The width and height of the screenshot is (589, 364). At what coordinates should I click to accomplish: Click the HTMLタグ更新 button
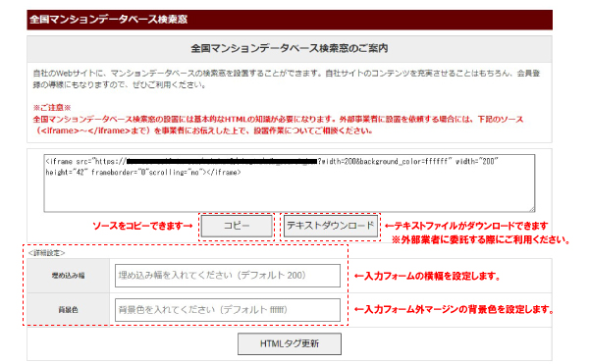290,343
